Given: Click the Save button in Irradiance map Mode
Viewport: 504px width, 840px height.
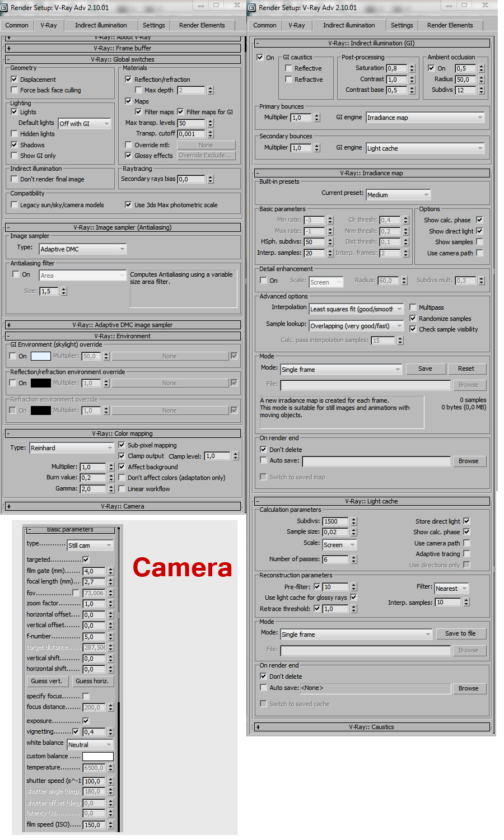Looking at the screenshot, I should pyautogui.click(x=425, y=368).
